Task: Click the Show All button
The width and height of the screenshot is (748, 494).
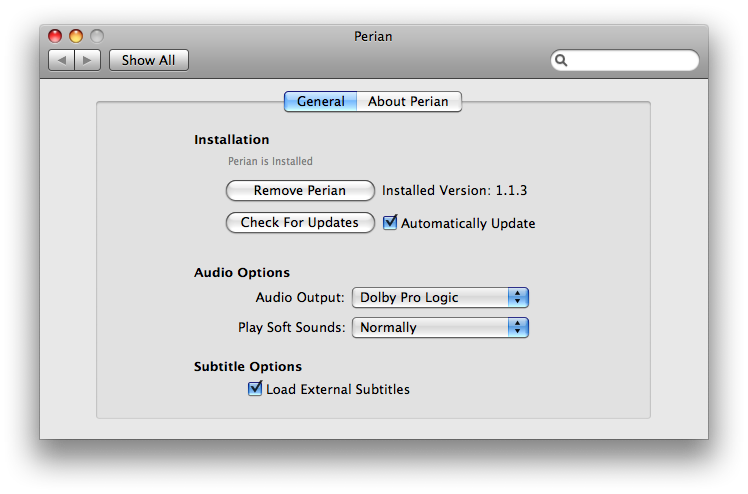Action: pos(148,60)
